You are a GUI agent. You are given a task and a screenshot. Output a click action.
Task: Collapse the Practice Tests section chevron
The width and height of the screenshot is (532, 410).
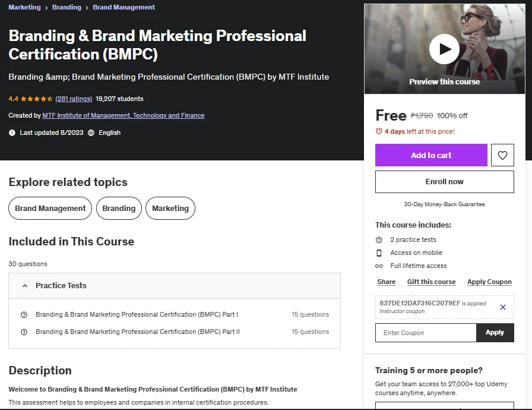tap(25, 286)
